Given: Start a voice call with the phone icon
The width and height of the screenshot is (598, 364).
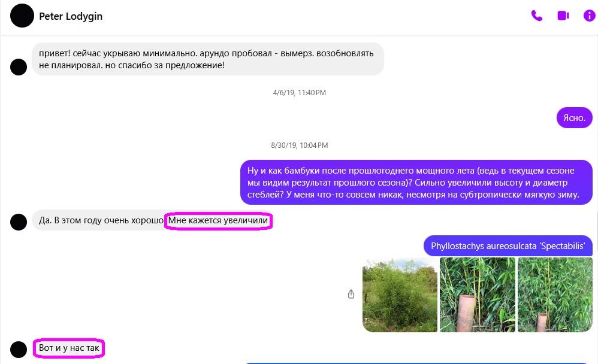Looking at the screenshot, I should point(537,16).
